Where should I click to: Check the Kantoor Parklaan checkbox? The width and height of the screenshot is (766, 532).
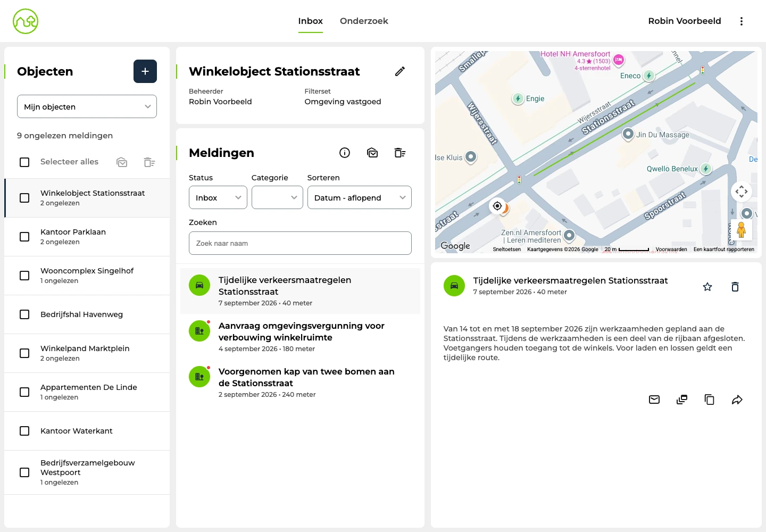point(24,237)
